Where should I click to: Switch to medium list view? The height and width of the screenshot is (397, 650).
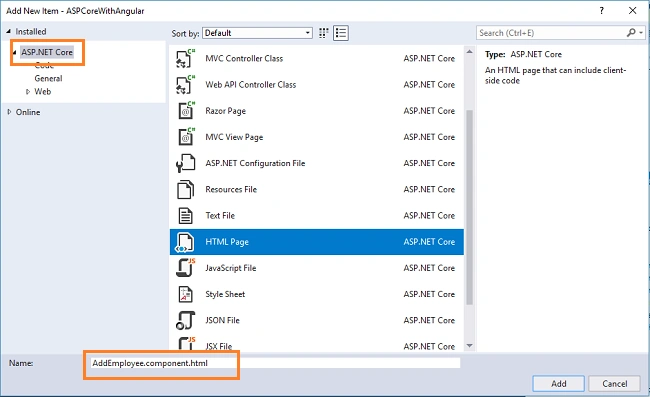(341, 33)
